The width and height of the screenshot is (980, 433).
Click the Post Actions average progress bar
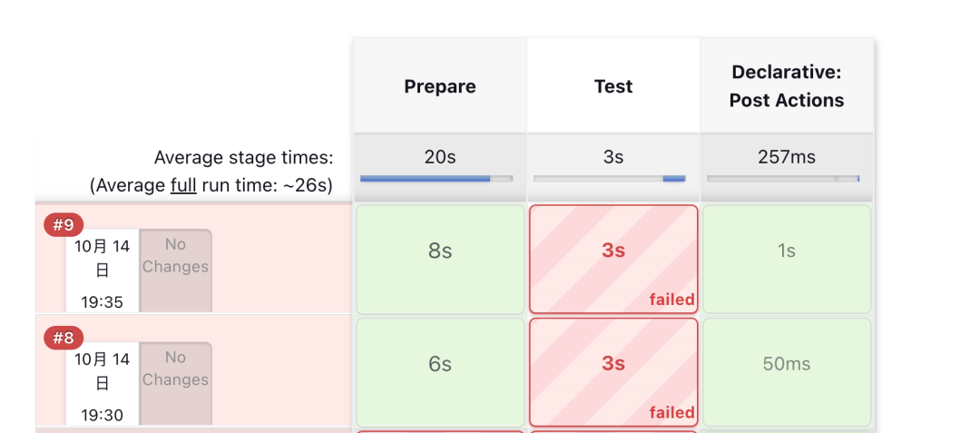click(783, 179)
